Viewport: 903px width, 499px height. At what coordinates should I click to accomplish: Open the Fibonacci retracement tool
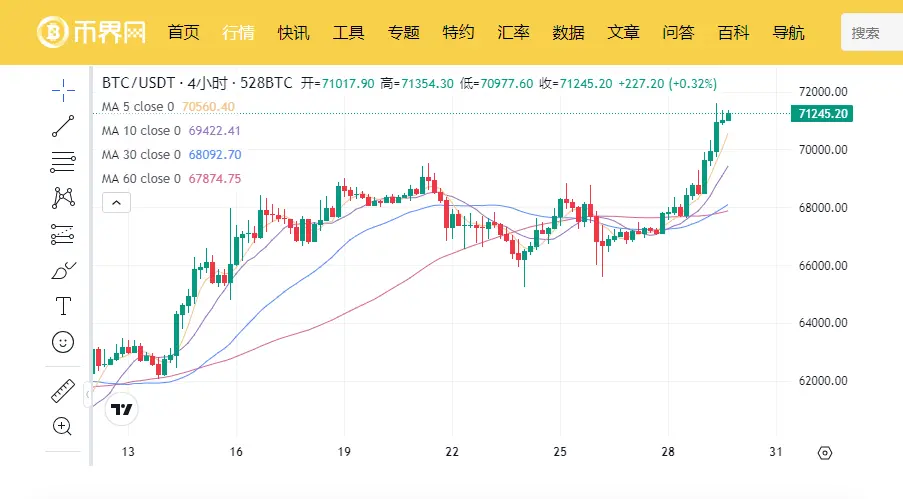coord(63,162)
